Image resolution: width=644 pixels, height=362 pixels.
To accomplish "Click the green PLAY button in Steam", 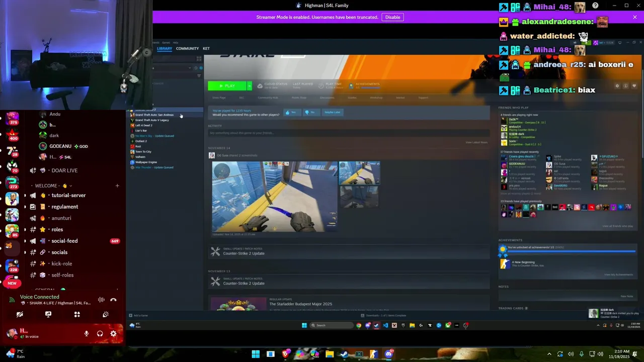I will coord(227,86).
